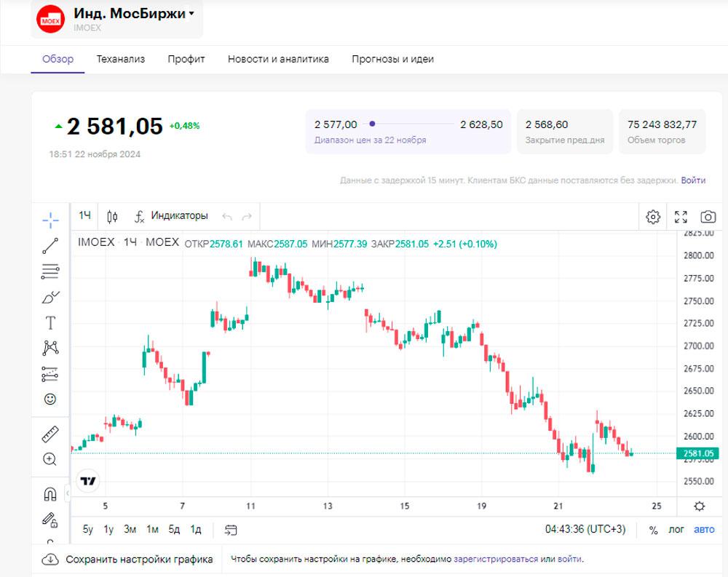The width and height of the screenshot is (728, 577).
Task: Select the crosshair cursor tool
Action: point(50,220)
